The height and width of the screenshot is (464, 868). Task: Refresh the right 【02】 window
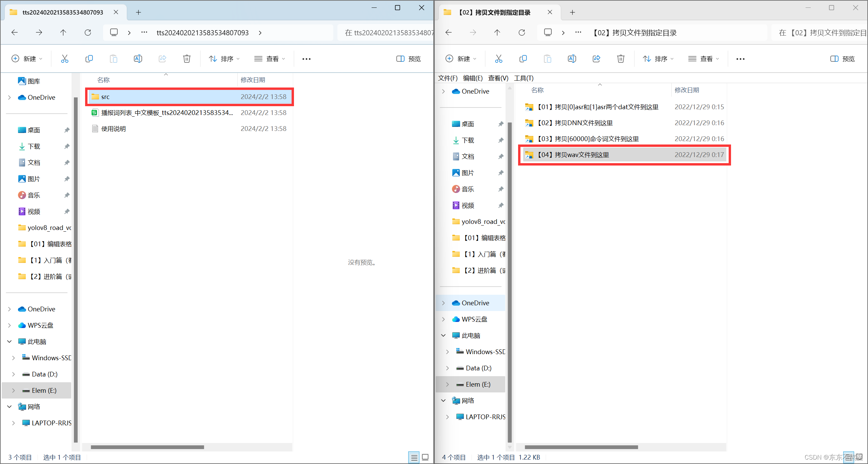[x=521, y=33]
